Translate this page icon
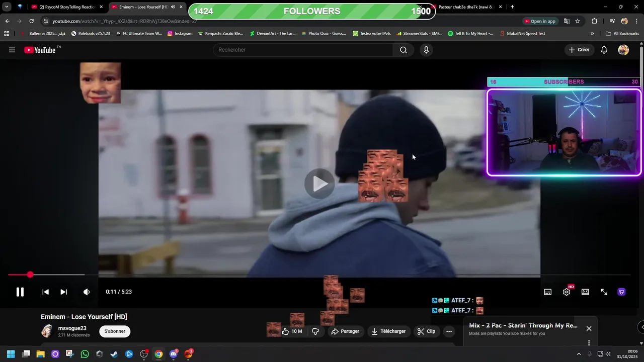 [x=567, y=21]
